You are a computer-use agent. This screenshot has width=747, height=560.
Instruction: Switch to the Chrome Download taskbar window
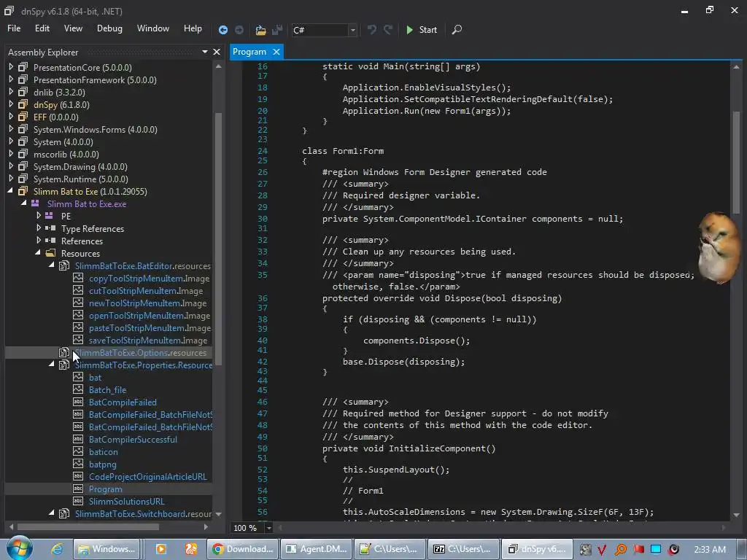243,549
